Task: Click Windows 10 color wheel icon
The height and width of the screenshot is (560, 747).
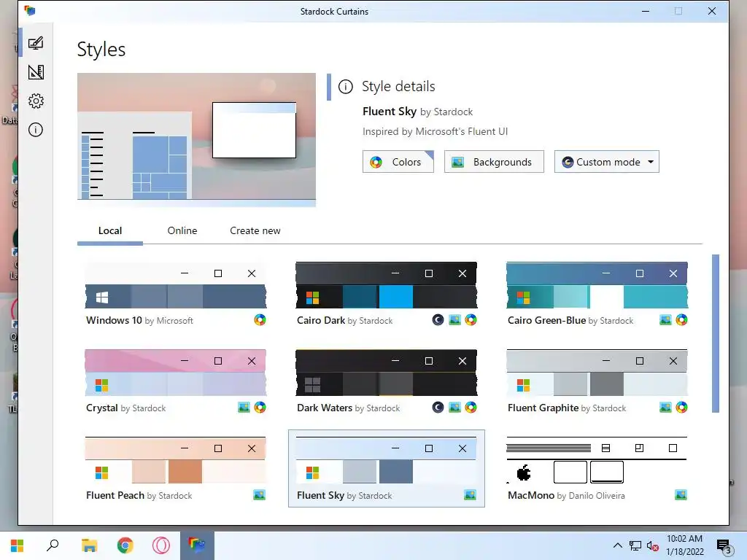Action: (260, 320)
